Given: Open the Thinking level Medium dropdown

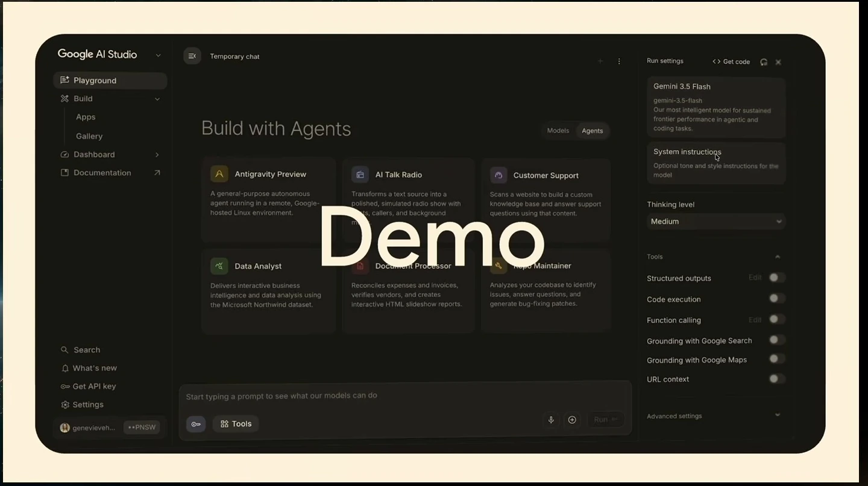Looking at the screenshot, I should pyautogui.click(x=716, y=222).
